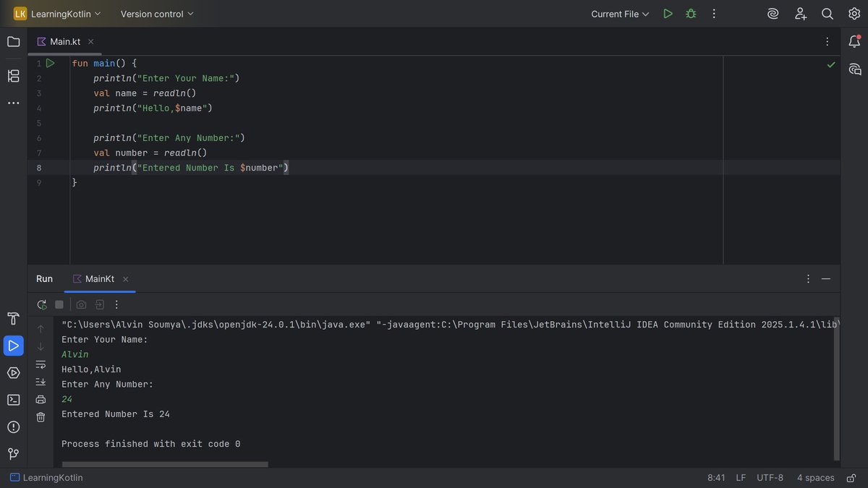
Task: Click the 'Hello,Alvin' console output line
Action: [x=91, y=369]
